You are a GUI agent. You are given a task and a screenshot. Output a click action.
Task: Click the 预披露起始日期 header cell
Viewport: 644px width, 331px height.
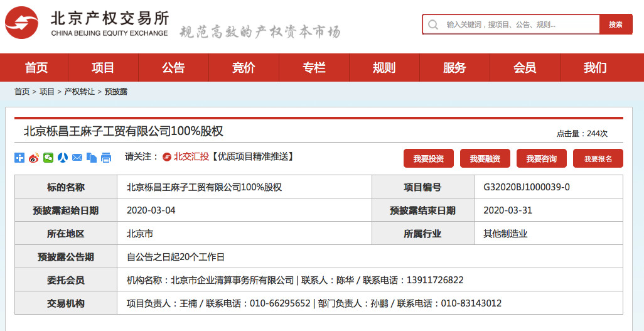pos(66,210)
